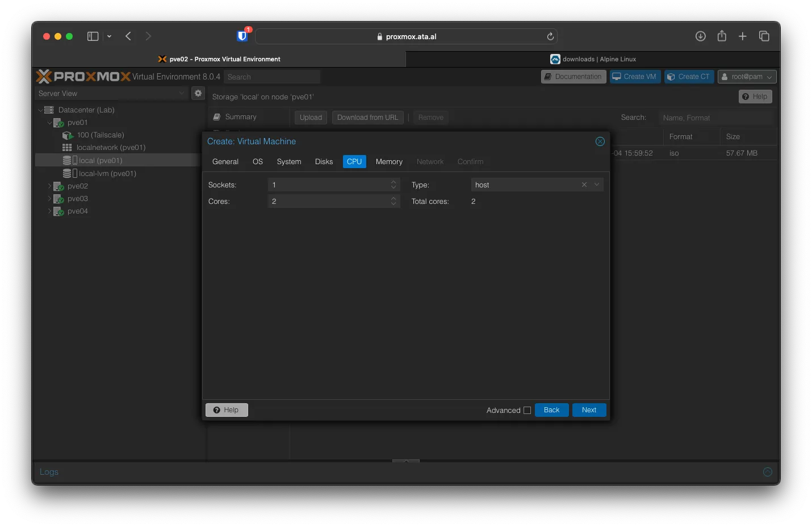This screenshot has width=812, height=527.
Task: Expand the pve02 node
Action: pyautogui.click(x=49, y=186)
